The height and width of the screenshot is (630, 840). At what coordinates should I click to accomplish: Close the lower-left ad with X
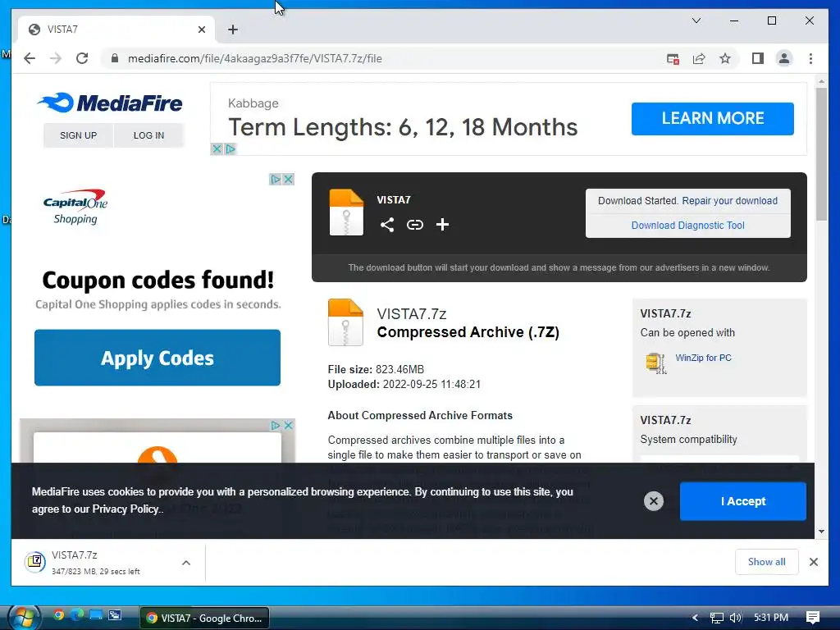point(288,425)
